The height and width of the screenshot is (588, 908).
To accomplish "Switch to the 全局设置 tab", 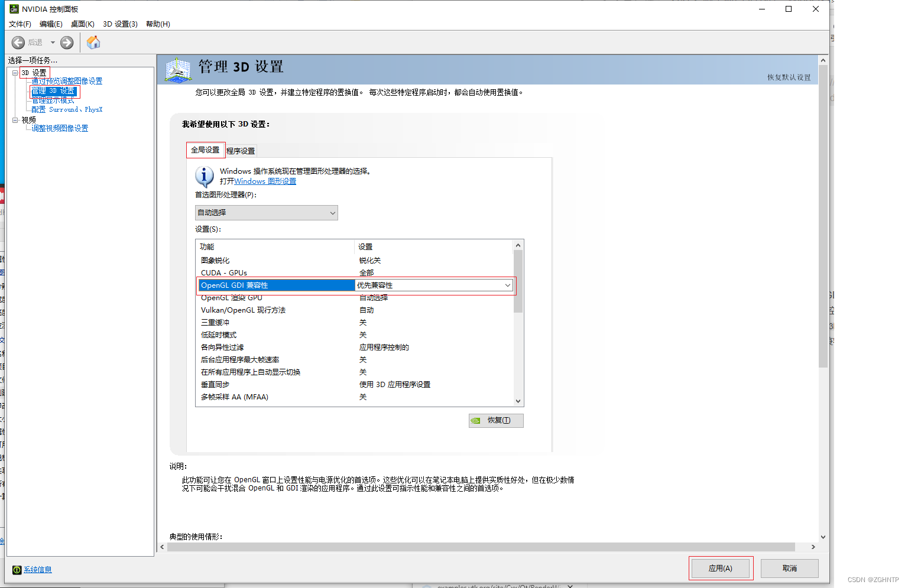I will click(x=205, y=150).
